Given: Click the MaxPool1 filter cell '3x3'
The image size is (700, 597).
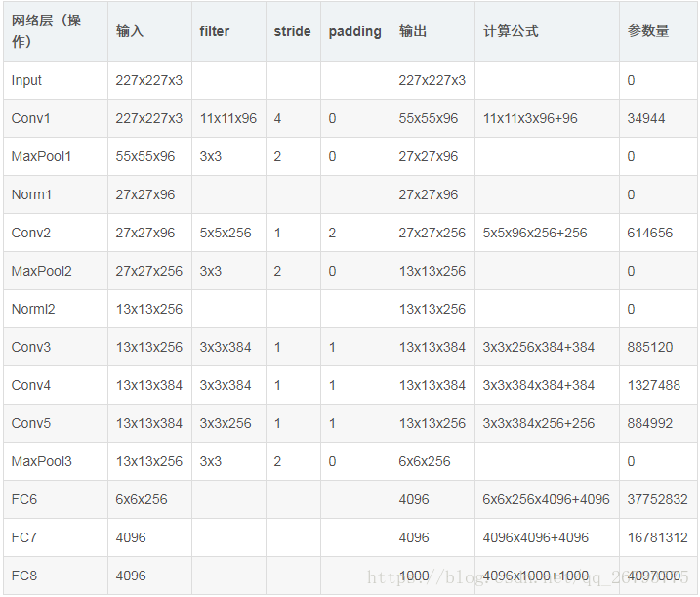Looking at the screenshot, I should tap(211, 156).
